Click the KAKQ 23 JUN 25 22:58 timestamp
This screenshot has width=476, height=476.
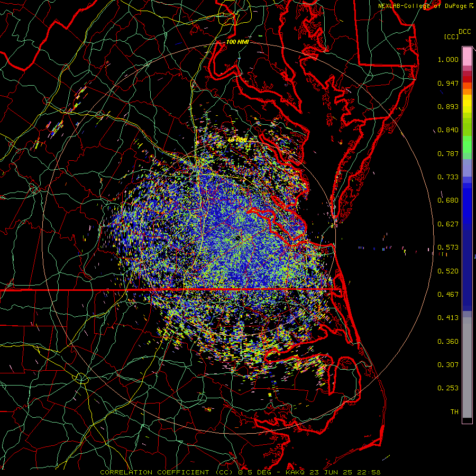333,472
